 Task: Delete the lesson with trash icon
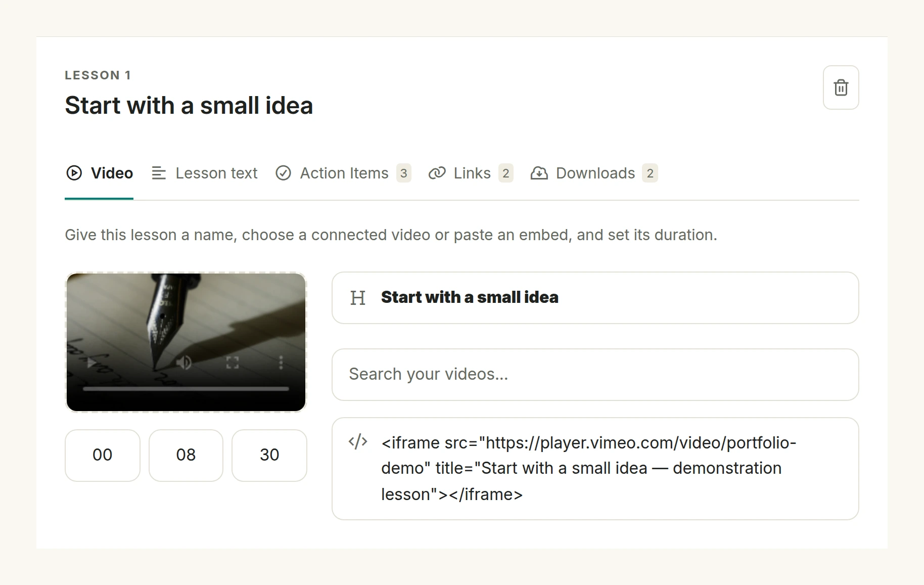tap(841, 87)
